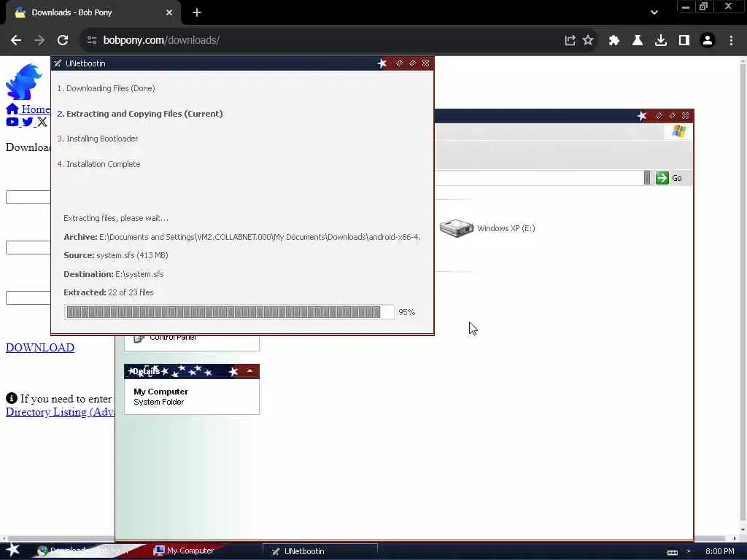The width and height of the screenshot is (747, 560).
Task: Select Windows XP (E:) drive in My Computer
Action: click(x=487, y=228)
